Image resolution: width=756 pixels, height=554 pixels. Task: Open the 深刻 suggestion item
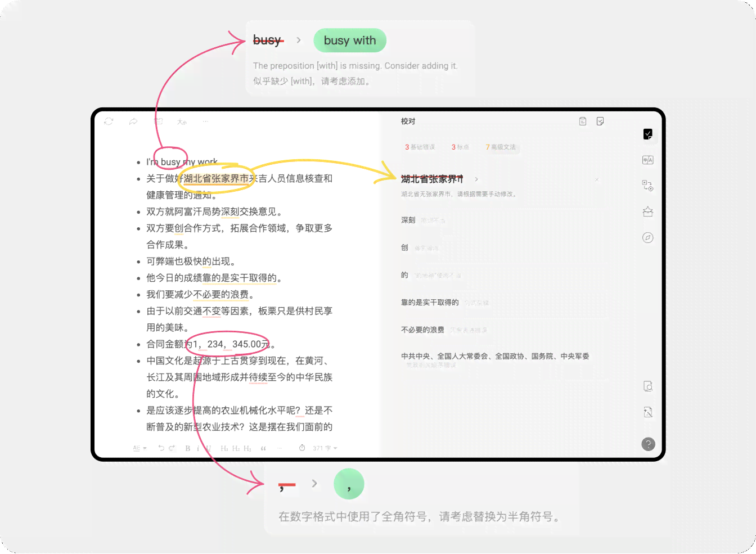click(422, 220)
